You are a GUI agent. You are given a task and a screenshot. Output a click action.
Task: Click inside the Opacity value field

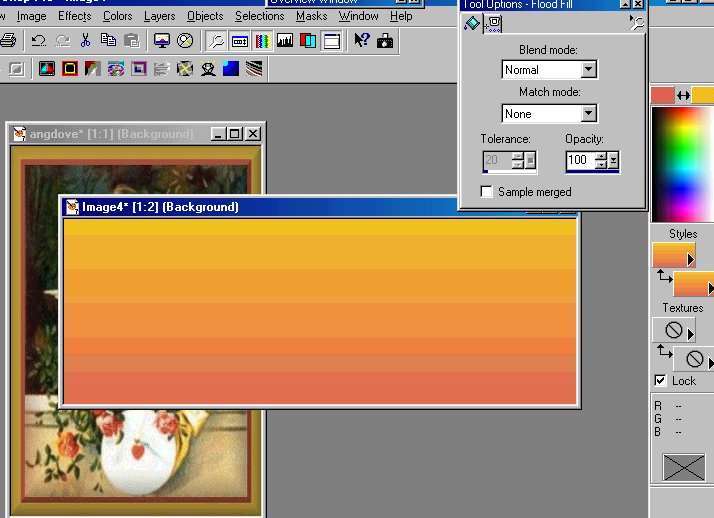580,160
